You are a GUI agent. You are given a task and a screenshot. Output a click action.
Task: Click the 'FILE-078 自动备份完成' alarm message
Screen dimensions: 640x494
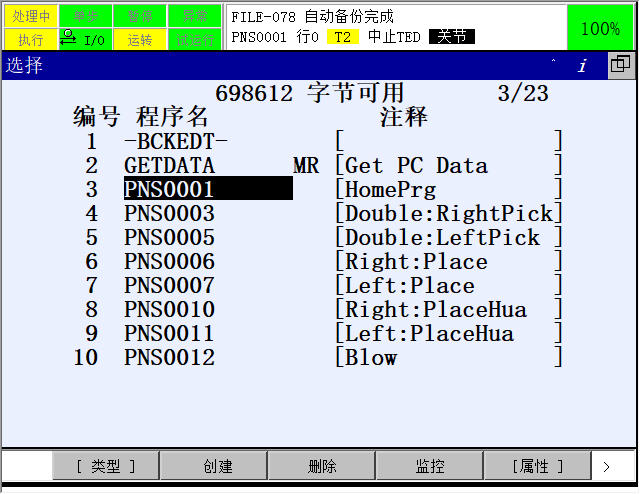point(312,17)
